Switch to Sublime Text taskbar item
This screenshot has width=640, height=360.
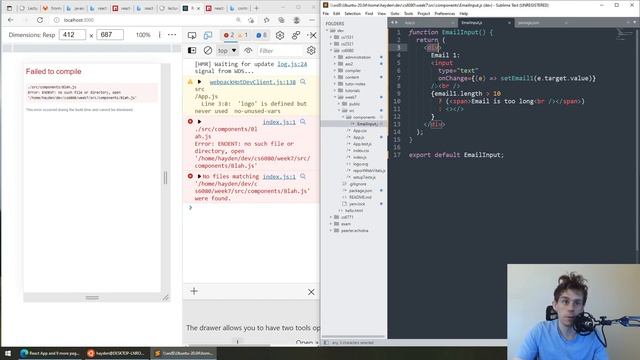coord(184,353)
